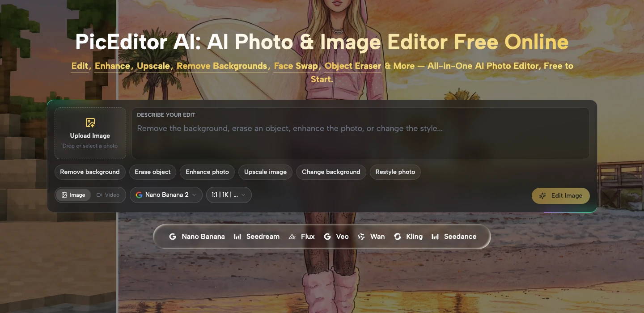Focus the Describe Your Edit text field
Viewport: 644px width, 313px height.
click(x=360, y=133)
